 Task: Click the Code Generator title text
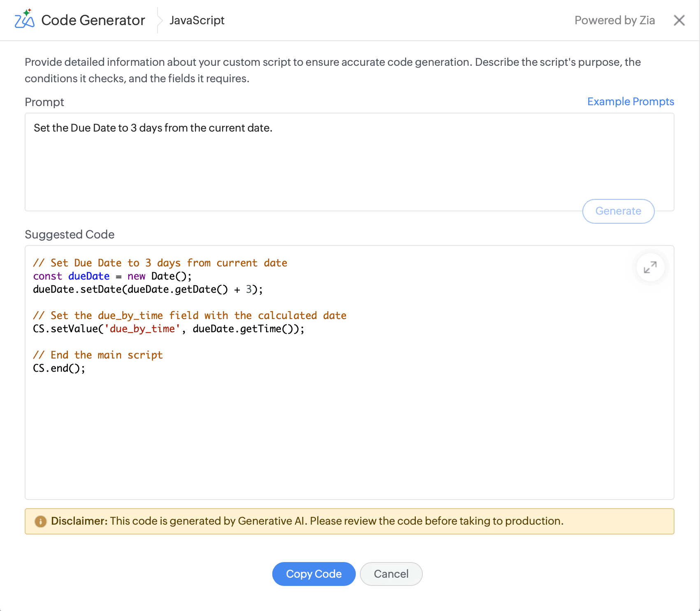[x=93, y=20]
